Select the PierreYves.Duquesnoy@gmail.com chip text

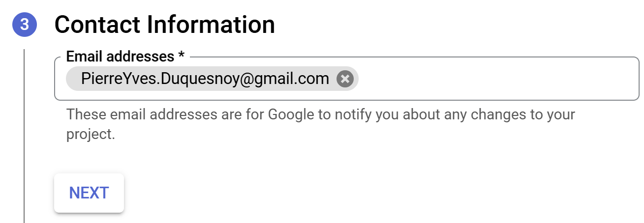point(205,79)
